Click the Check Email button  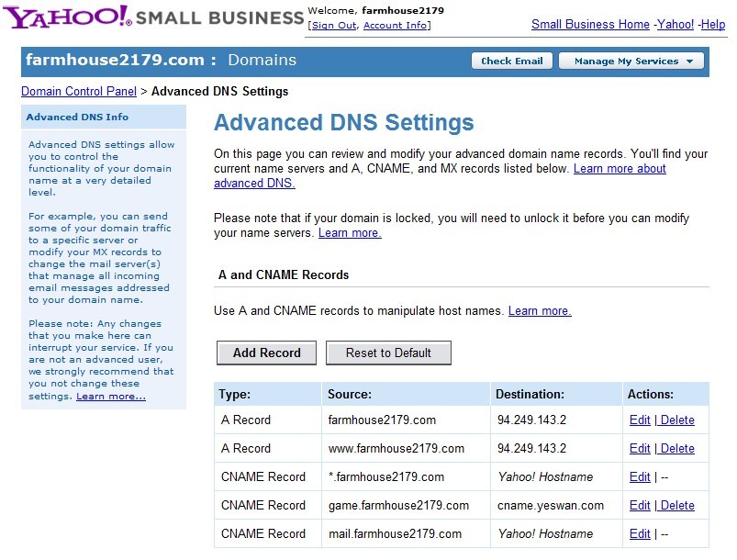pyautogui.click(x=512, y=62)
